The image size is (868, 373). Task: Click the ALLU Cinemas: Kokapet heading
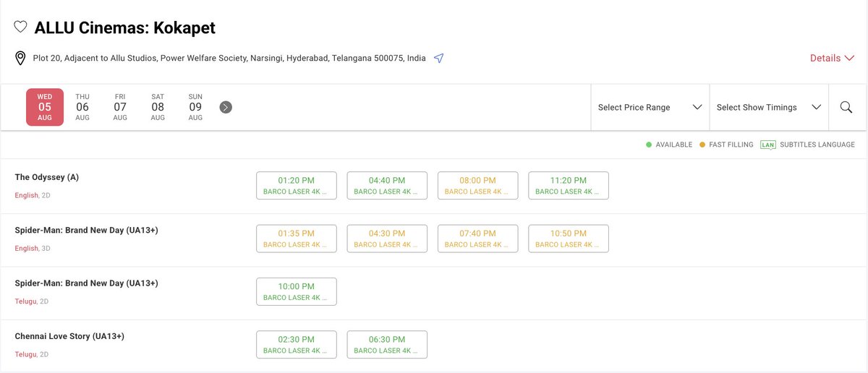tap(124, 28)
